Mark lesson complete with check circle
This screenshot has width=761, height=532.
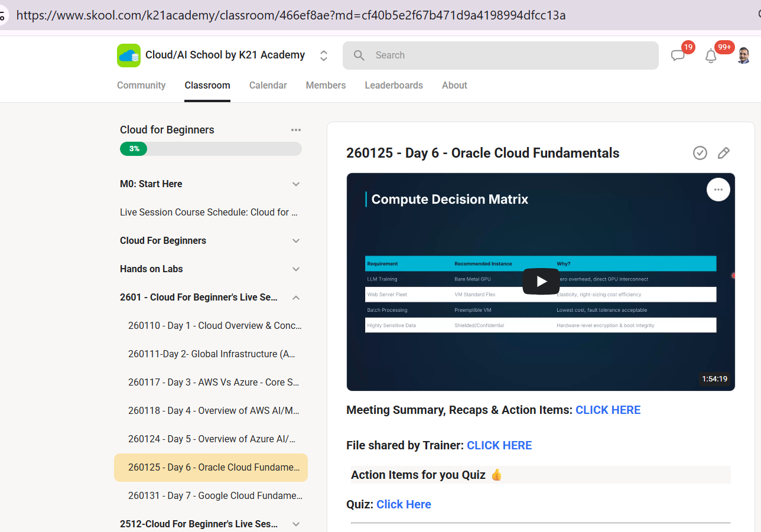[x=700, y=154]
